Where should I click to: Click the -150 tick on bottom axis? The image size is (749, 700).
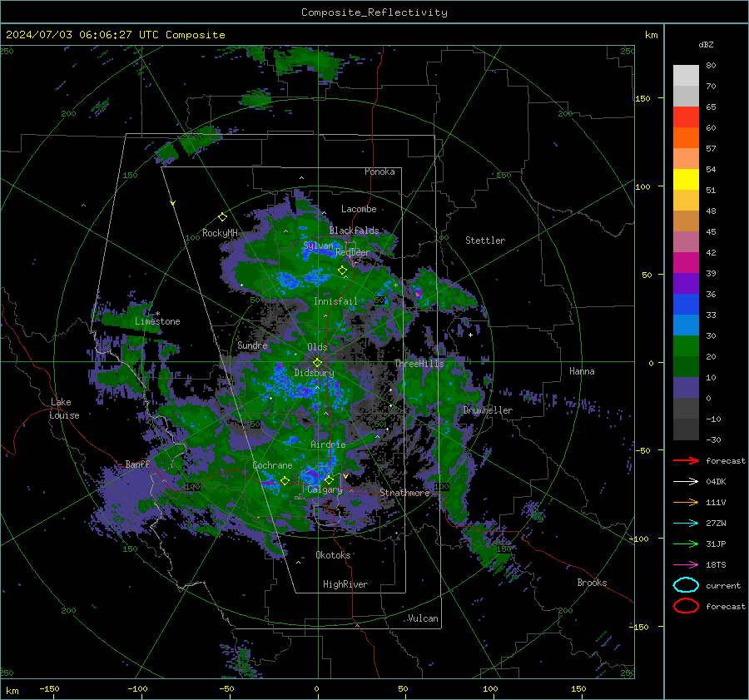pos(50,689)
